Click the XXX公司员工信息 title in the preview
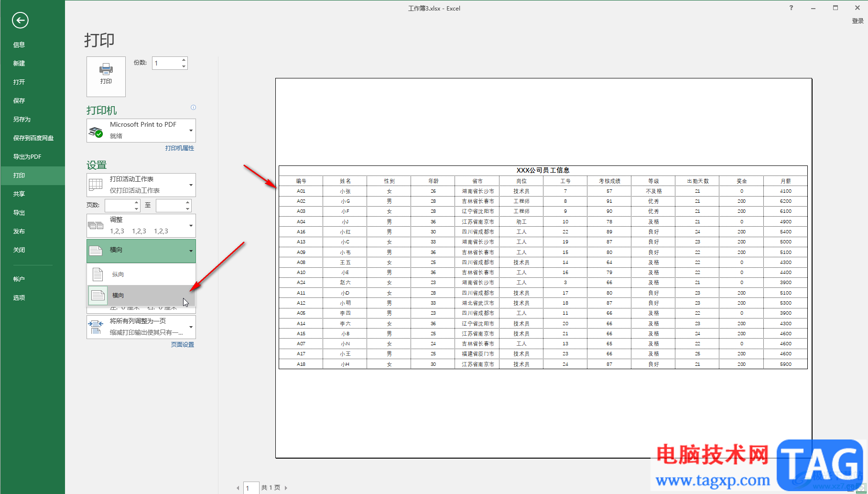The image size is (868, 494). (543, 170)
